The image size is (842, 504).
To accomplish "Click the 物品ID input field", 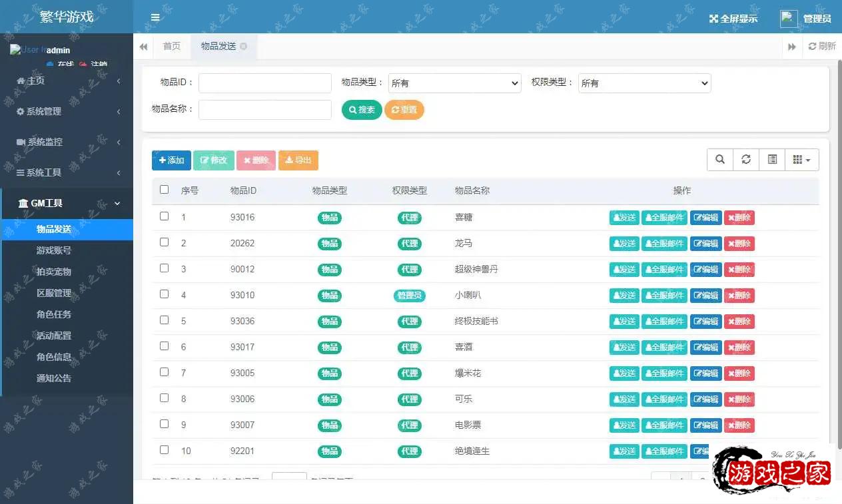I will coord(264,83).
